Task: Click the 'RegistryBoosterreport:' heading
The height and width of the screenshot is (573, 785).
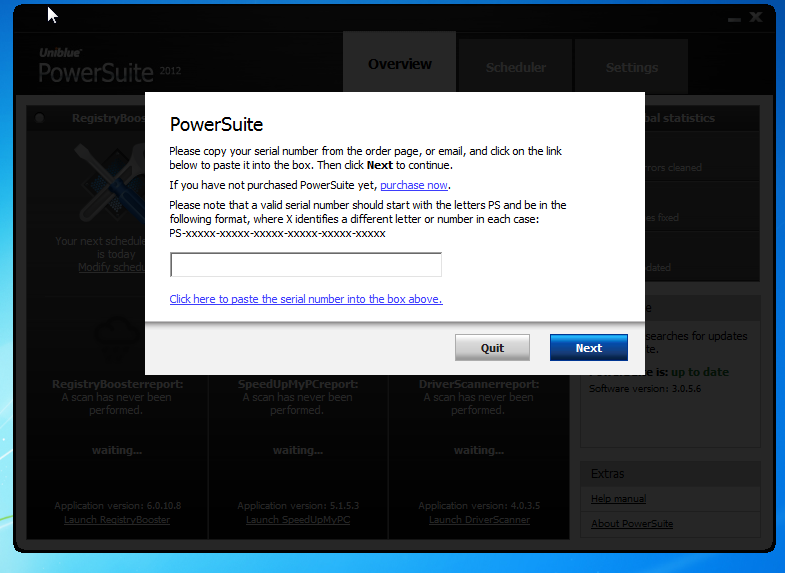Action: (x=118, y=384)
